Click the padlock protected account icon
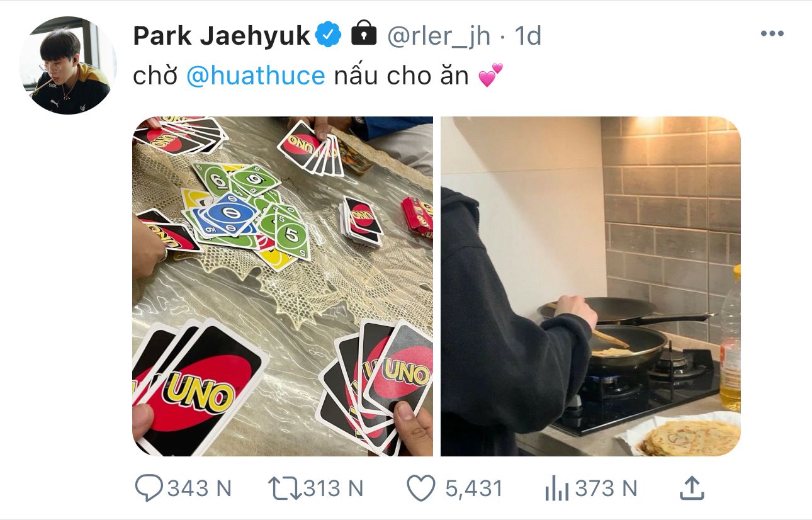Screen dimensions: 812x520 click(363, 34)
